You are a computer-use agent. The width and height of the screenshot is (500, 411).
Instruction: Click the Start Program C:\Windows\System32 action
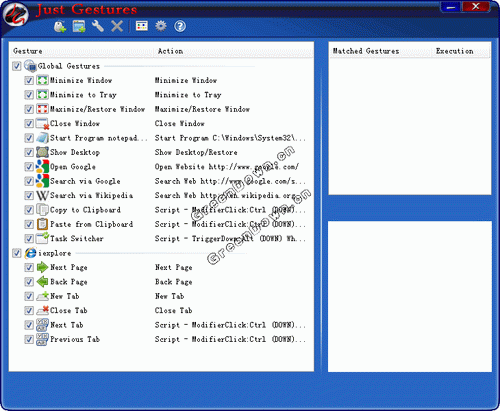[230, 138]
